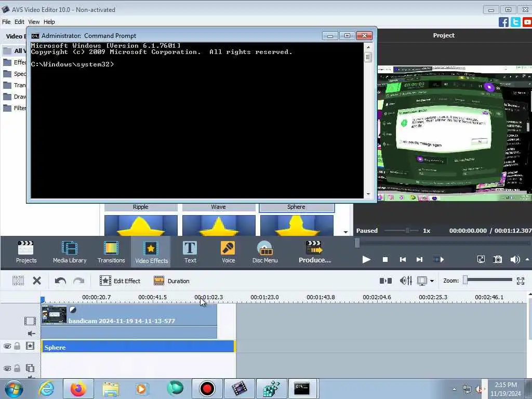Click the effect thumbnail below Ripple
This screenshot has height=399, width=532.
tap(141, 225)
